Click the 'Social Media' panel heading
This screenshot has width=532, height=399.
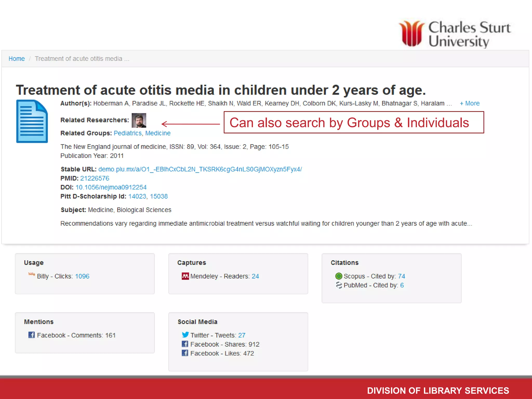click(x=197, y=322)
